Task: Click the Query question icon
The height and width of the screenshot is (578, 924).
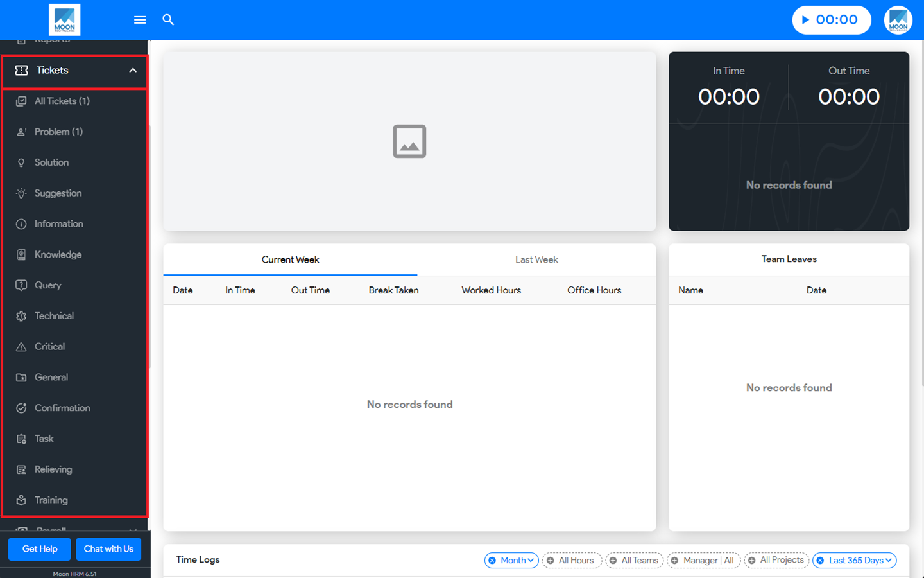Action: pos(21,285)
